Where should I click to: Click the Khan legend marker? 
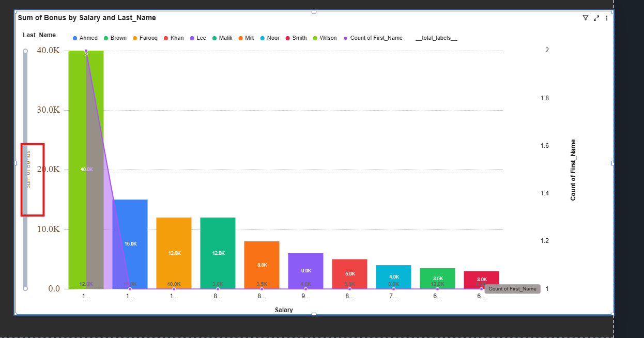click(166, 38)
